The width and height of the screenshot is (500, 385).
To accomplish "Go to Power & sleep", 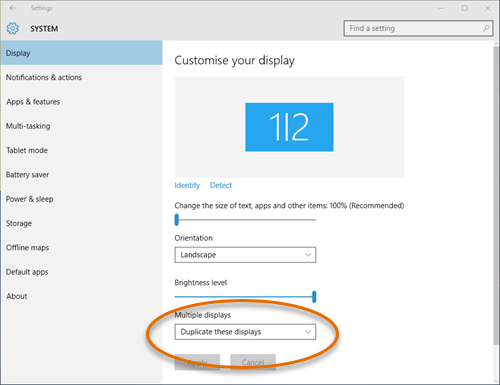I will (29, 199).
